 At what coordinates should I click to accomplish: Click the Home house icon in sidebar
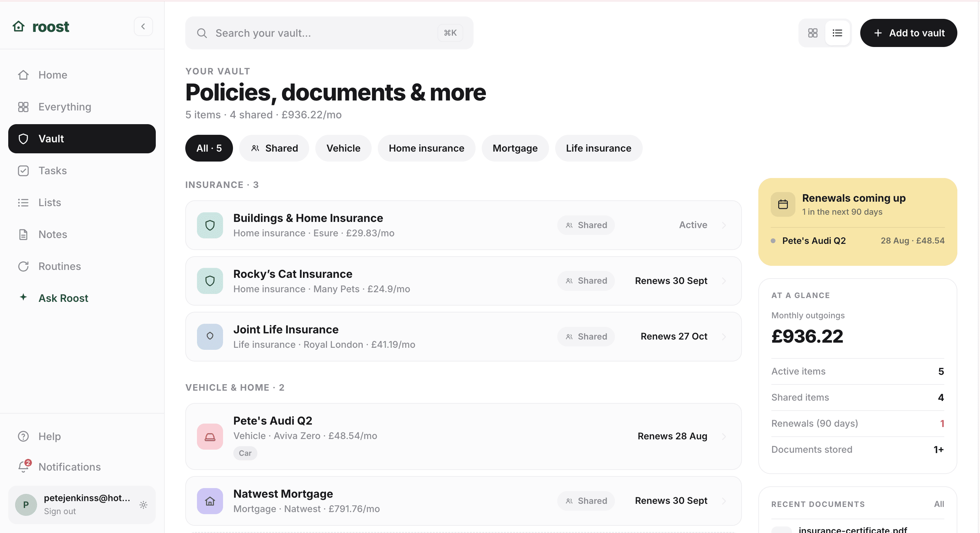(23, 75)
